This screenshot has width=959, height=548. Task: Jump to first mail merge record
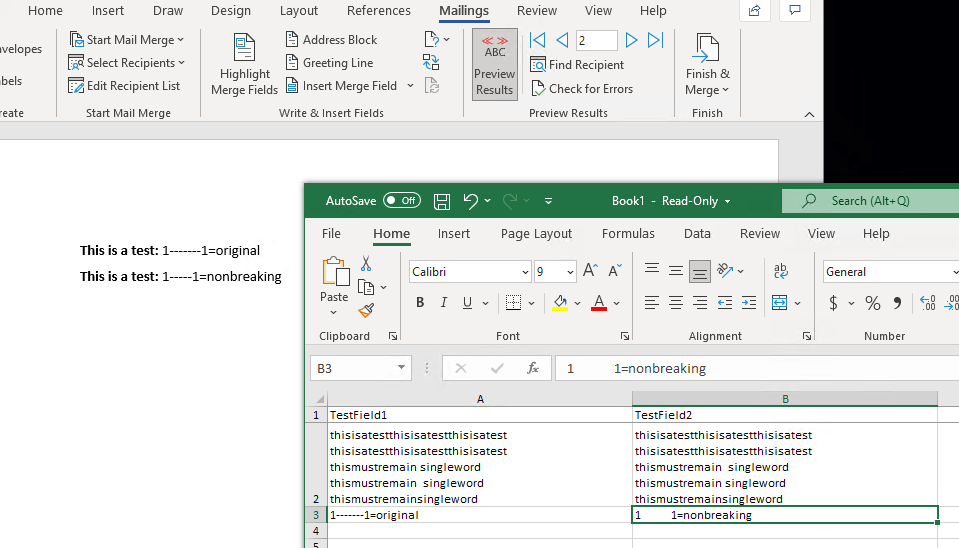pyautogui.click(x=537, y=41)
